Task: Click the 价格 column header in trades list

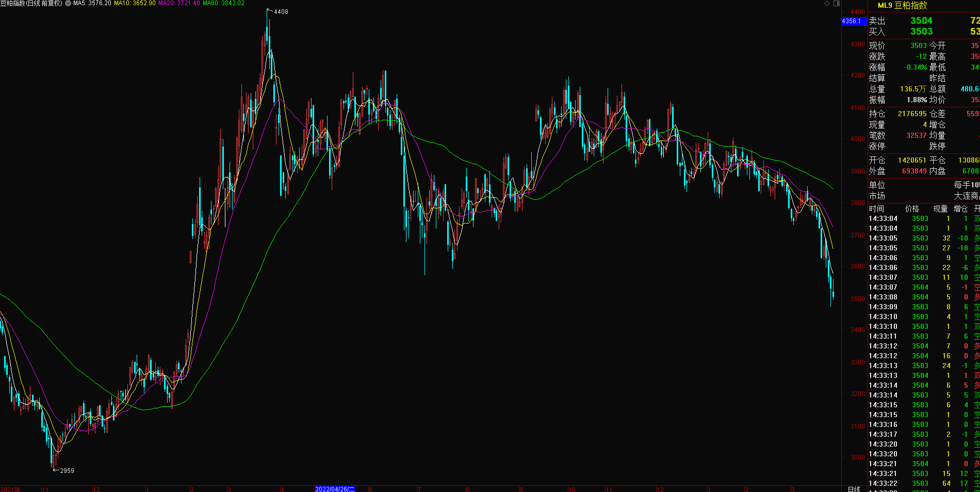Action: click(912, 209)
